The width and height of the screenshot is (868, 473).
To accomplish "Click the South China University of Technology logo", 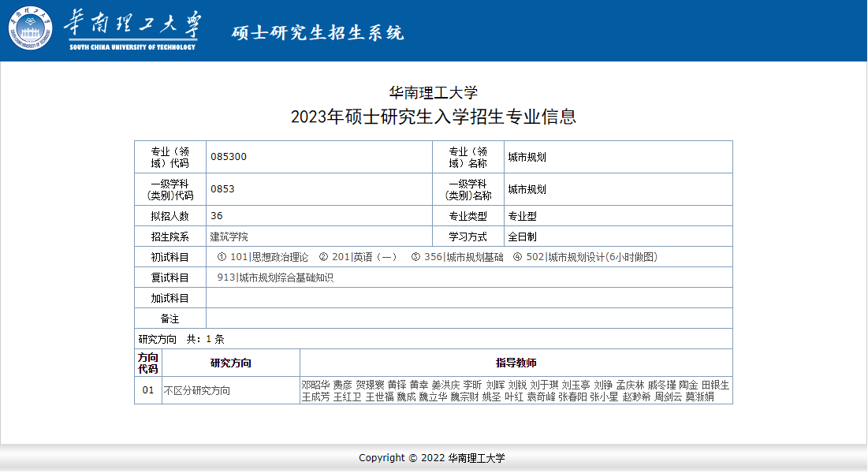I will pos(31,28).
